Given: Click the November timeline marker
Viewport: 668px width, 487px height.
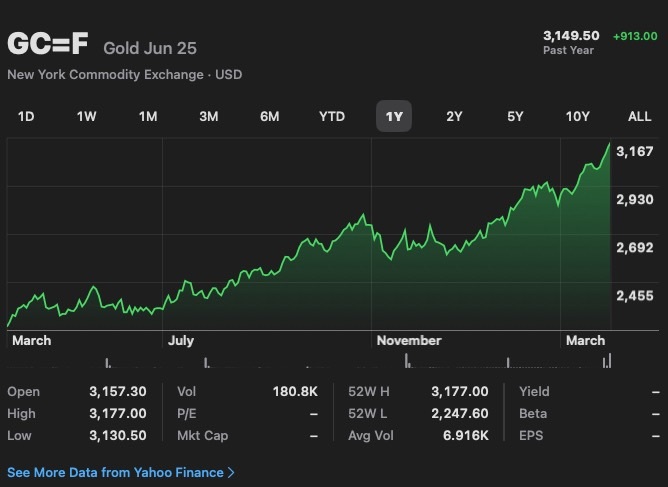Looking at the screenshot, I should (x=408, y=340).
